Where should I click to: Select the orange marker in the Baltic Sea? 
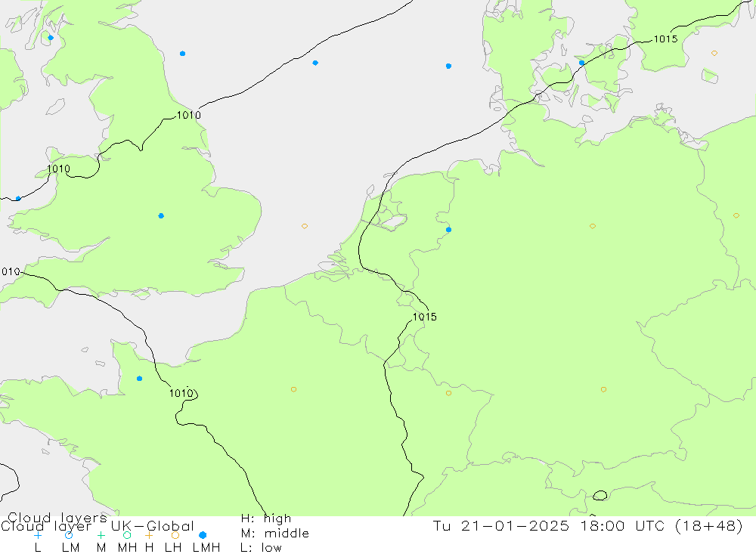714,54
